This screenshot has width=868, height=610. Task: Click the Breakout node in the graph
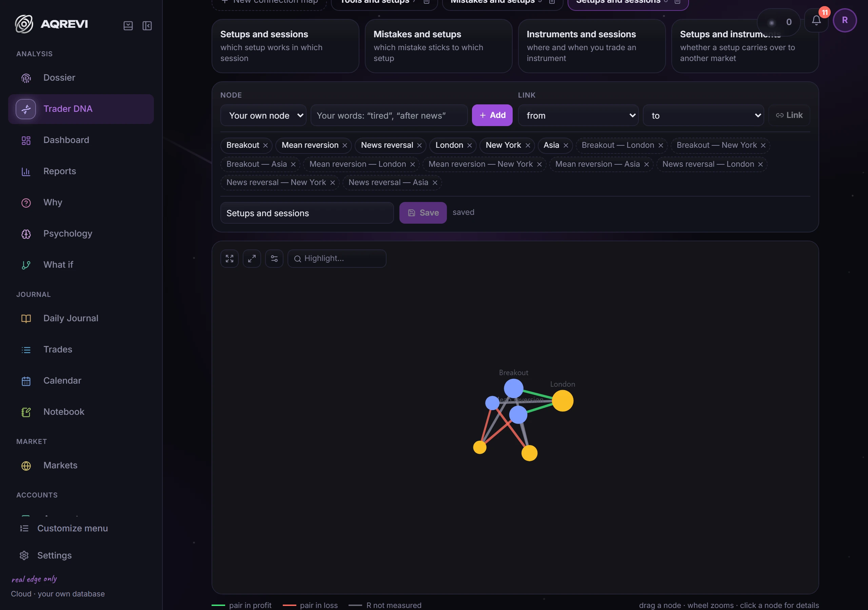pyautogui.click(x=514, y=388)
